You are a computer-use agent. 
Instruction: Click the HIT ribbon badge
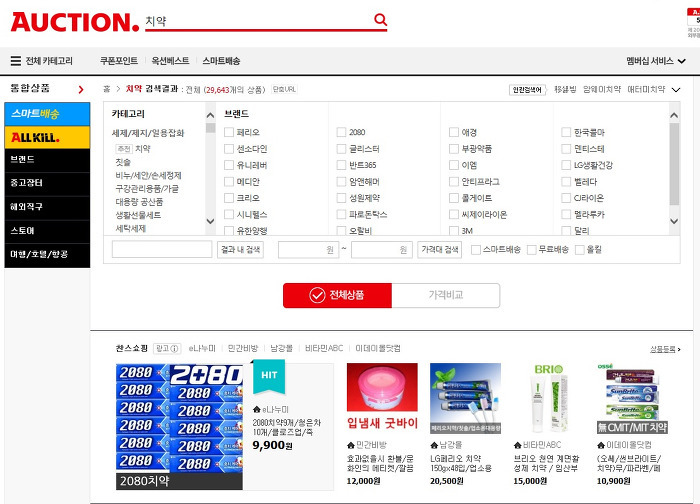click(x=269, y=376)
